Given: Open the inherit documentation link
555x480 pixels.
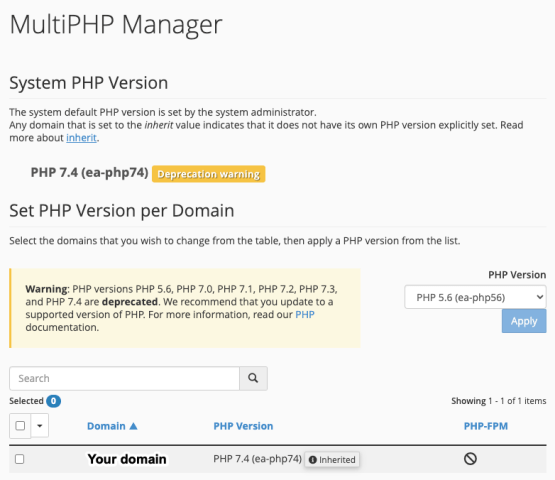Looking at the screenshot, I should [81, 138].
